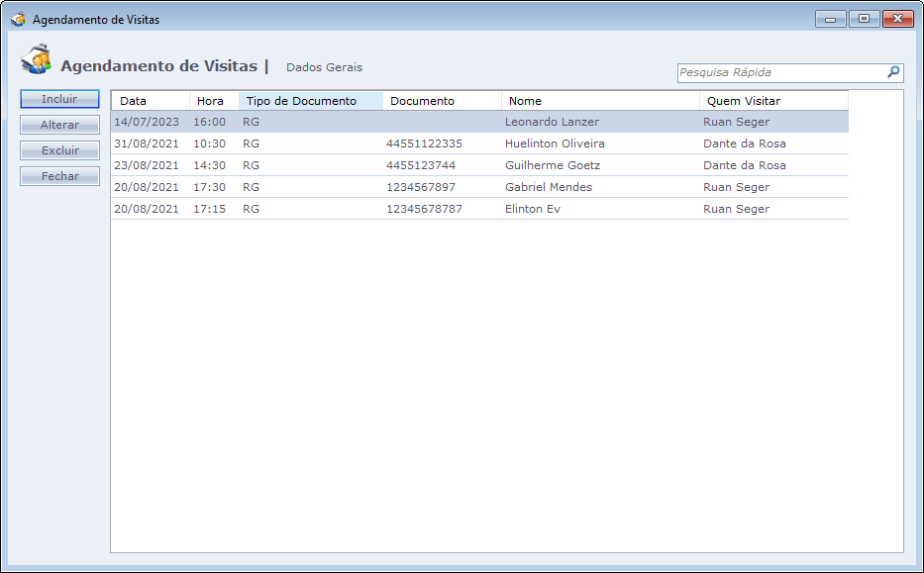Select the Huelinton Oliveira row

555,143
